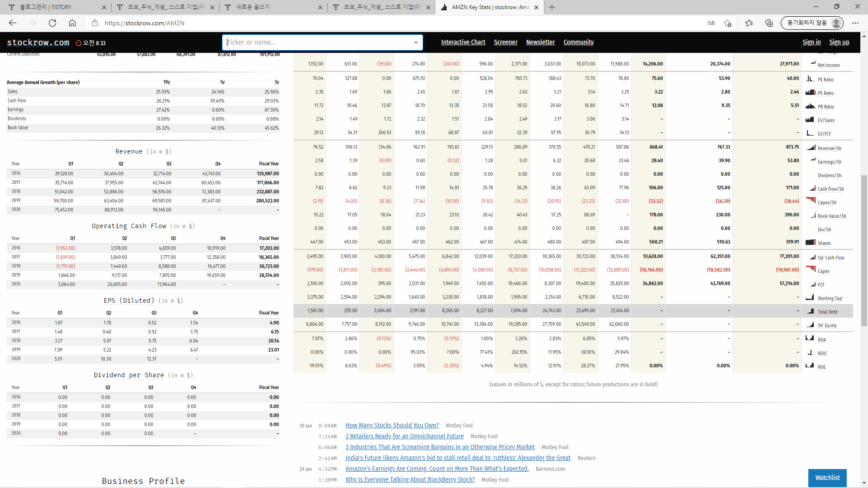Click the ROE chart icon
The width and height of the screenshot is (868, 488).
pyautogui.click(x=810, y=365)
